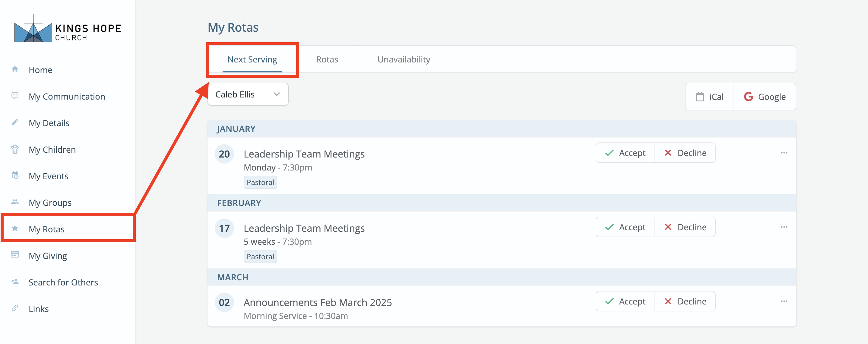Click the date badge 20
The height and width of the screenshot is (344, 868).
click(x=224, y=154)
